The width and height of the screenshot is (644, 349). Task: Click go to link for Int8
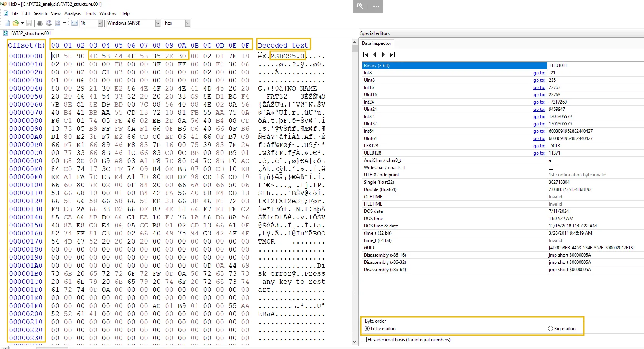pos(539,73)
